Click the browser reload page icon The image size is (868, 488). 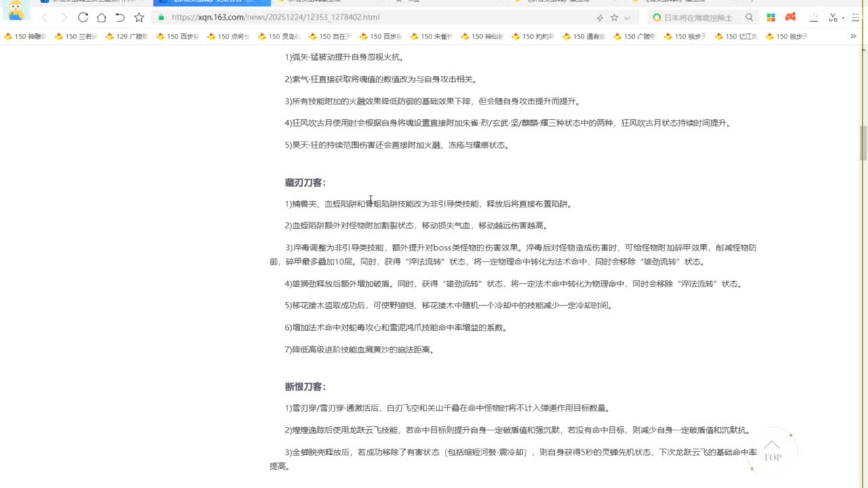click(x=83, y=18)
